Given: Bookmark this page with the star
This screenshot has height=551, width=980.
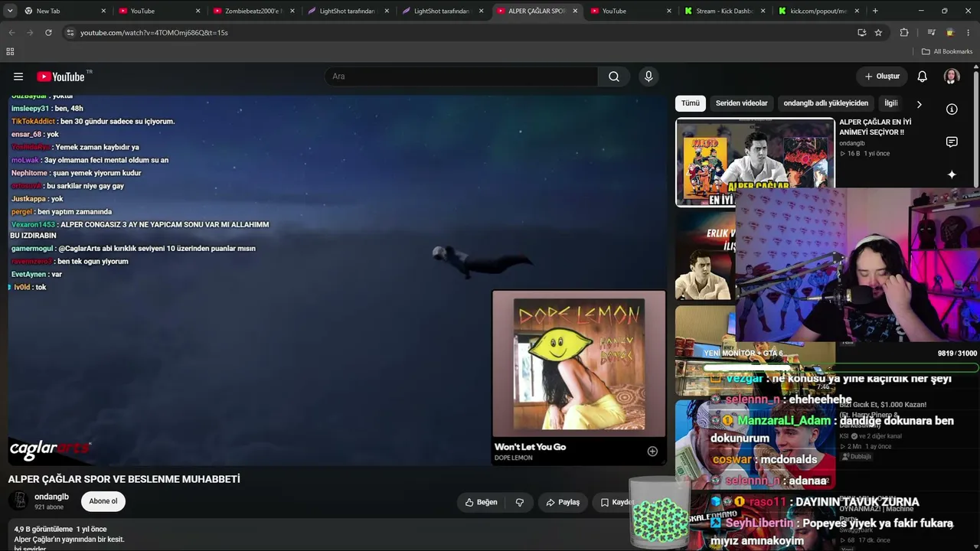Looking at the screenshot, I should pos(878,33).
